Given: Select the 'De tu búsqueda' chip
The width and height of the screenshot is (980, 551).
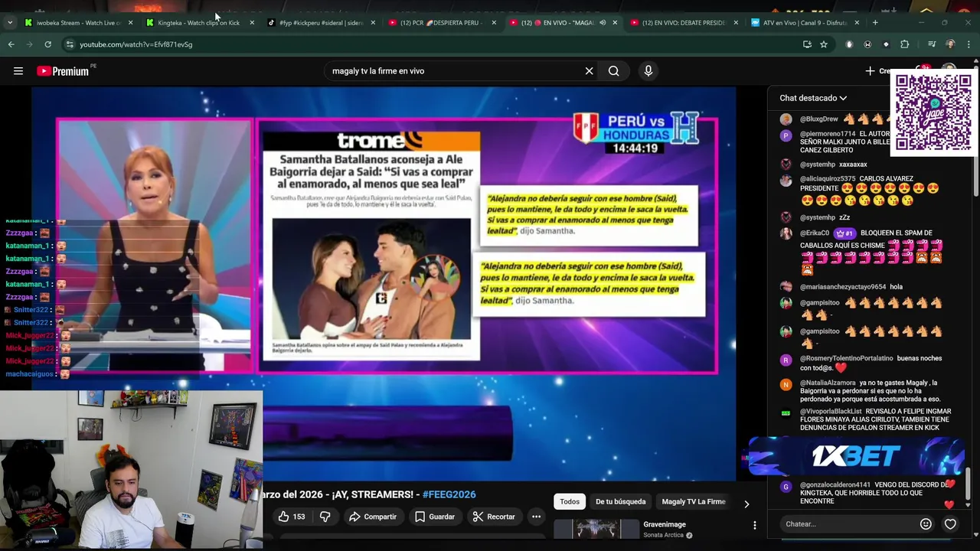Looking at the screenshot, I should pos(620,501).
